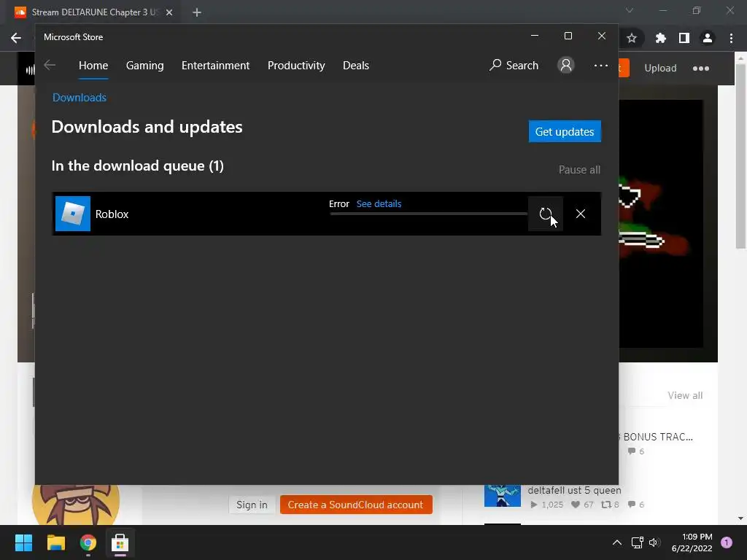Screen dimensions: 747x560
Task: Switch to the Home tab
Action: point(93,65)
